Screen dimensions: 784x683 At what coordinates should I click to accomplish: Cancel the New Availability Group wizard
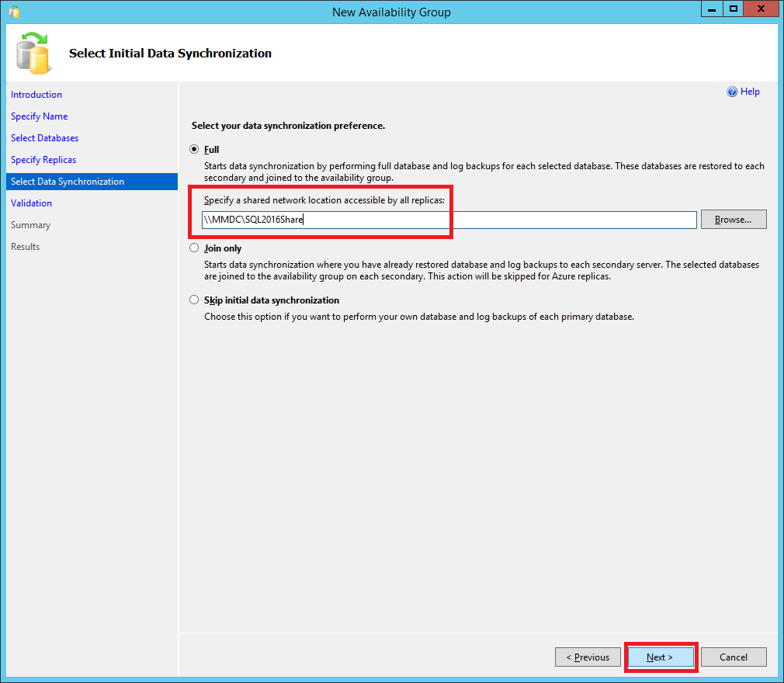(x=733, y=657)
